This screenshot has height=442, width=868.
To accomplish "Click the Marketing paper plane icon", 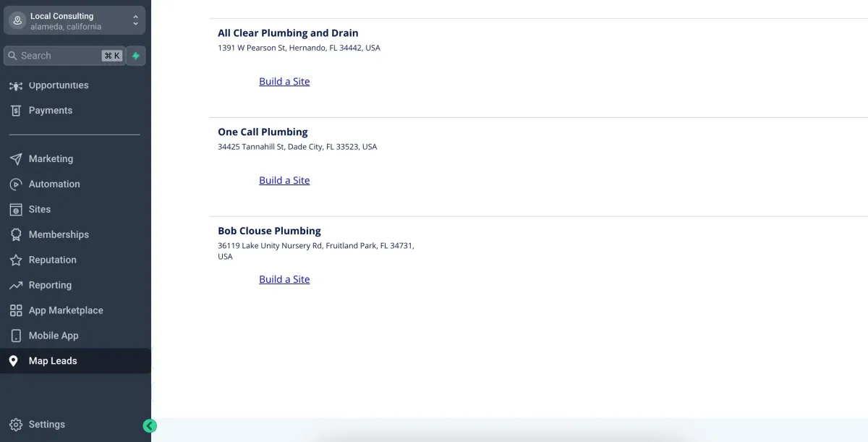I will pos(16,159).
